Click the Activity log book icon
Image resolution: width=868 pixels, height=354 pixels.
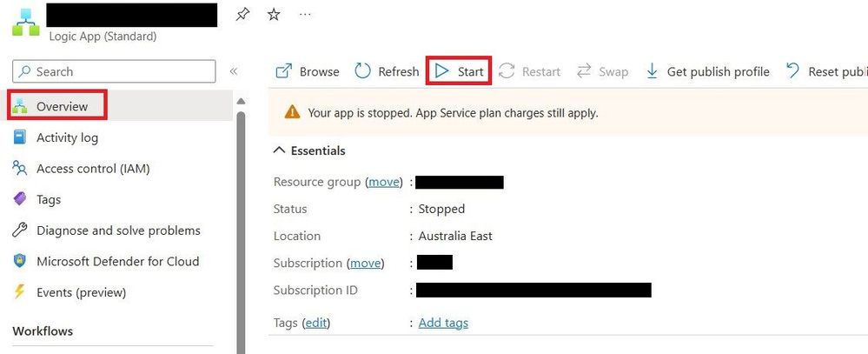click(x=19, y=137)
